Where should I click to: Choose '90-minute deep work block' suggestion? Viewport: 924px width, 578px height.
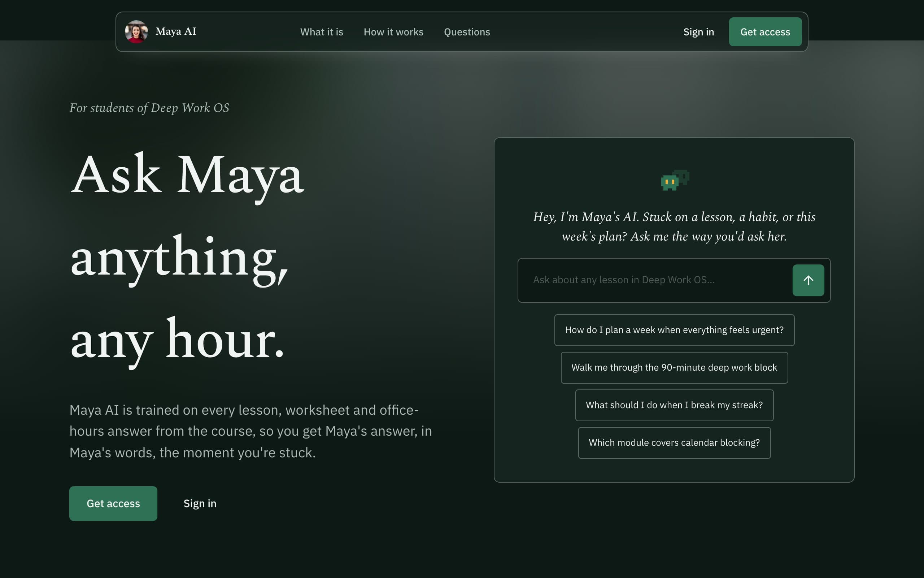[674, 367]
